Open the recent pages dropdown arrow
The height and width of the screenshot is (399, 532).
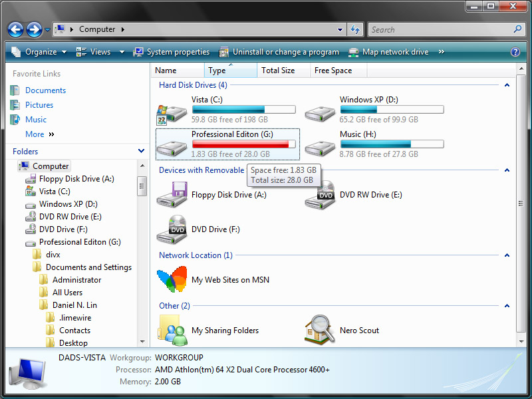47,30
